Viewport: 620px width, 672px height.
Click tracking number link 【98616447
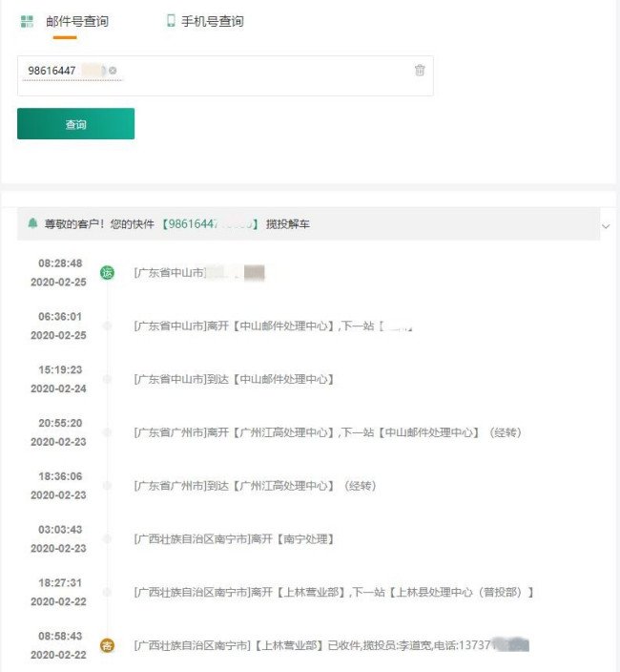210,223
